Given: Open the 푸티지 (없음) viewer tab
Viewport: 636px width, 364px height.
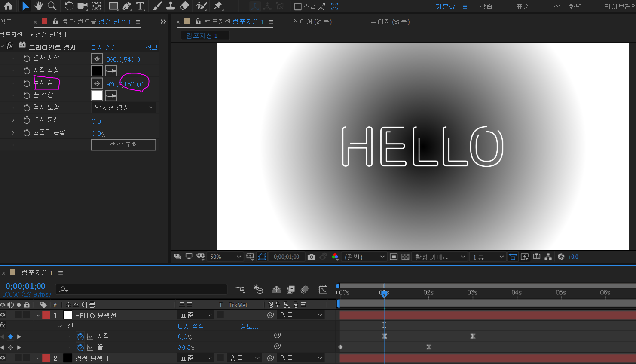Looking at the screenshot, I should (390, 21).
